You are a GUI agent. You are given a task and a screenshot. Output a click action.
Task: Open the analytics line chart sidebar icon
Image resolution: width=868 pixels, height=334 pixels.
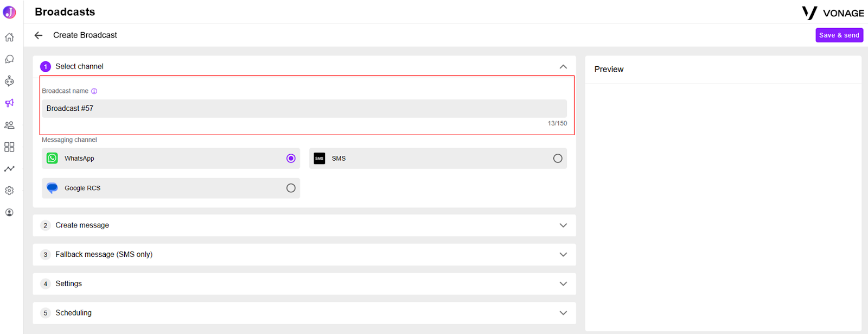(9, 169)
